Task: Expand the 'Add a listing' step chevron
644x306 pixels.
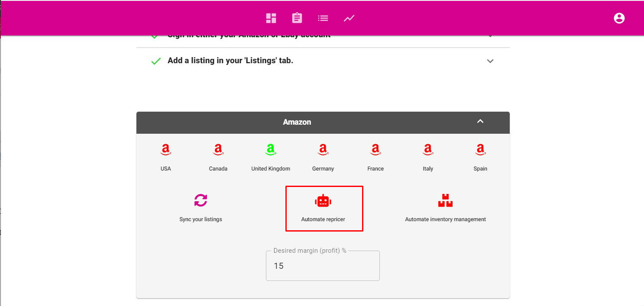Action: pos(490,61)
